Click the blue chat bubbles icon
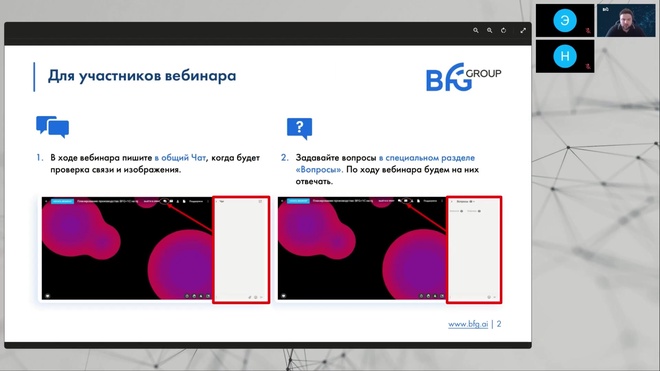Viewport: 660px width, 371px height. [53, 127]
